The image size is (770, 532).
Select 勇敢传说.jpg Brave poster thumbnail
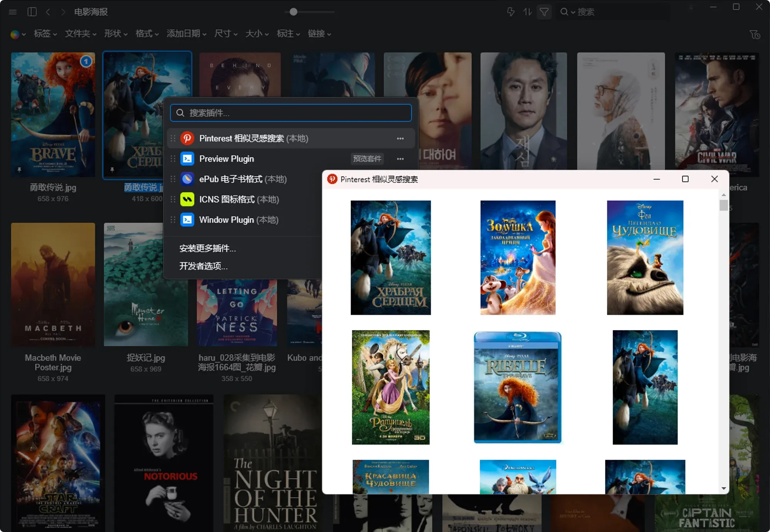point(53,115)
